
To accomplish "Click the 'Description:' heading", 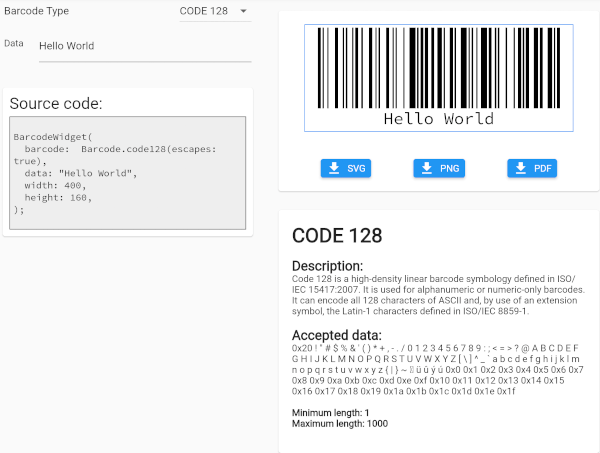I will (328, 266).
